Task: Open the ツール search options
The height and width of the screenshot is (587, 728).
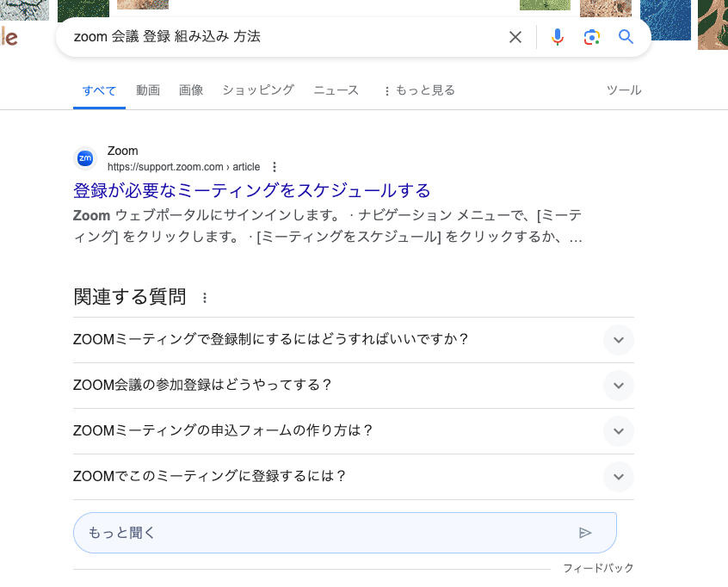Action: coord(624,90)
